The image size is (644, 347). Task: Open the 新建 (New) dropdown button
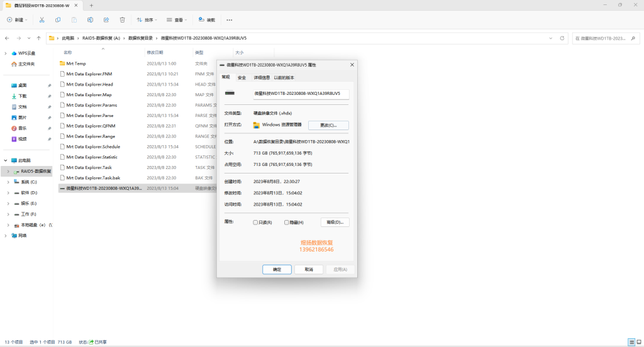(x=17, y=19)
